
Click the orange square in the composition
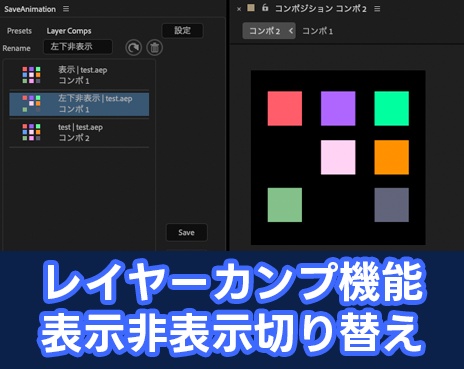(x=392, y=157)
